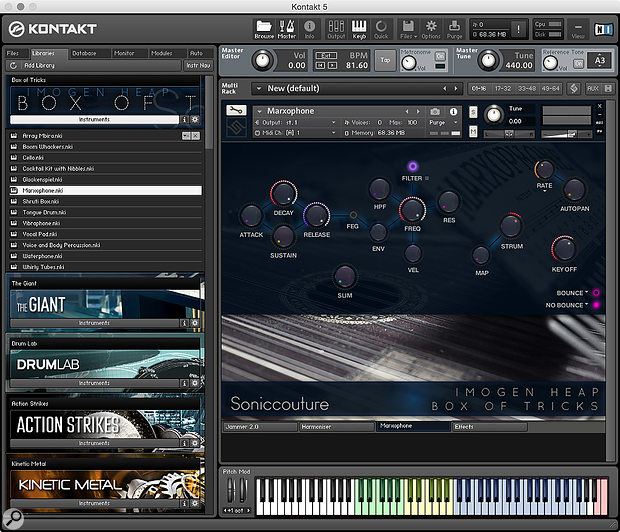Expand the FILTER type menu

[x=427, y=178]
